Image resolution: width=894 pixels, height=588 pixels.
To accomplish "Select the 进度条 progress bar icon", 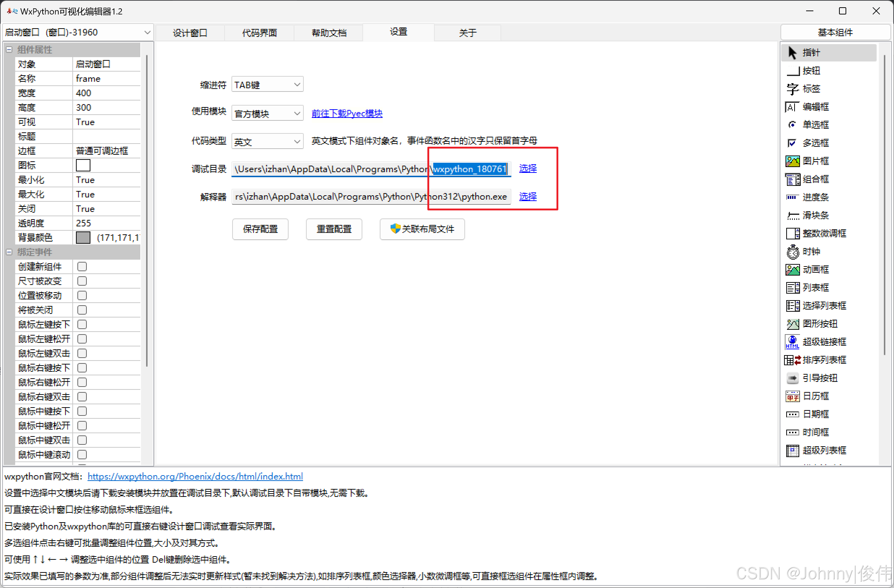I will tap(793, 197).
